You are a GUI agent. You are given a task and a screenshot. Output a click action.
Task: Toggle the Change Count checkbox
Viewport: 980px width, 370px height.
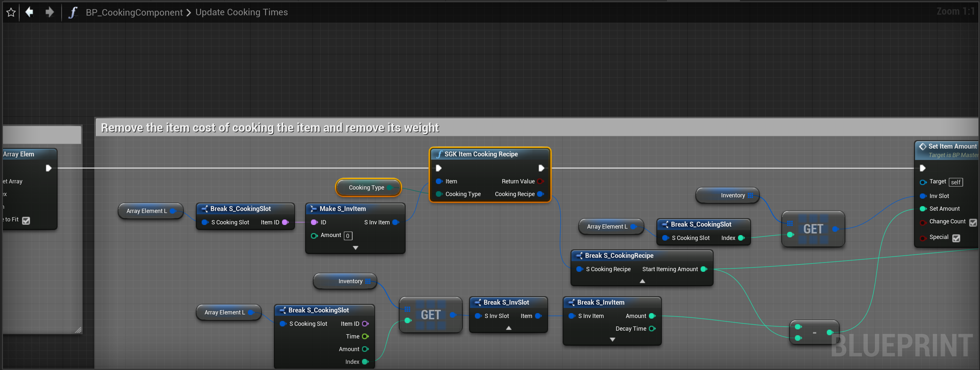[x=973, y=222]
